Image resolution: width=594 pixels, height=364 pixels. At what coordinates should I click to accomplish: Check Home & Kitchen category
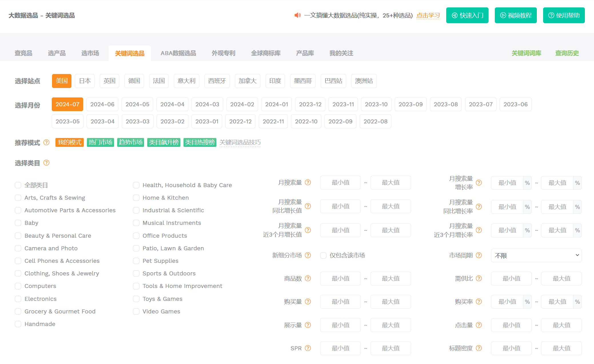(136, 198)
